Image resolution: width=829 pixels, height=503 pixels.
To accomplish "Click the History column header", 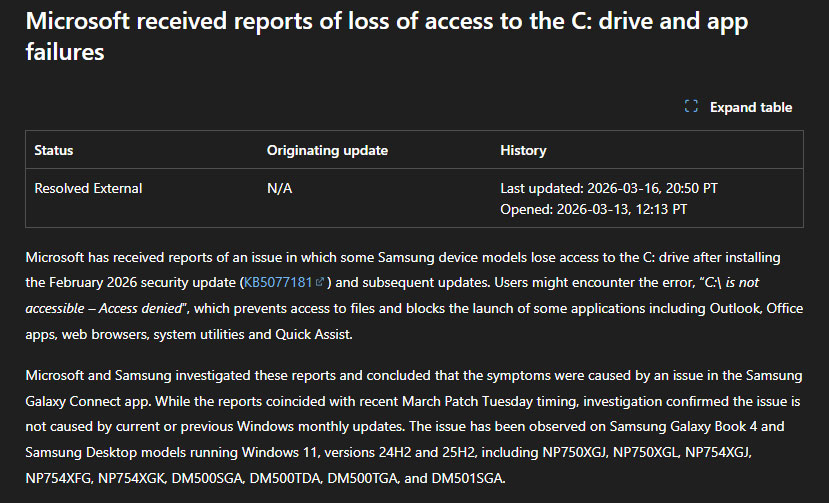I will click(x=523, y=150).
